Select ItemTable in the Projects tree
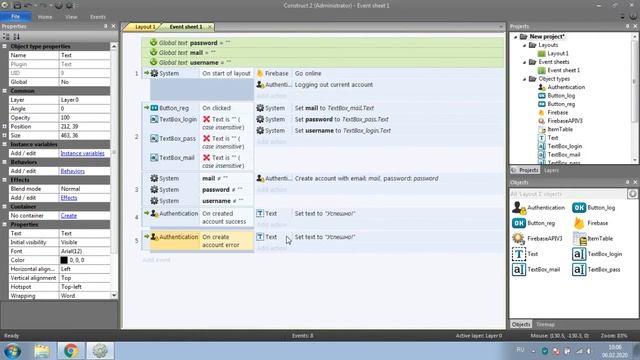This screenshot has height=360, width=640. tap(560, 129)
